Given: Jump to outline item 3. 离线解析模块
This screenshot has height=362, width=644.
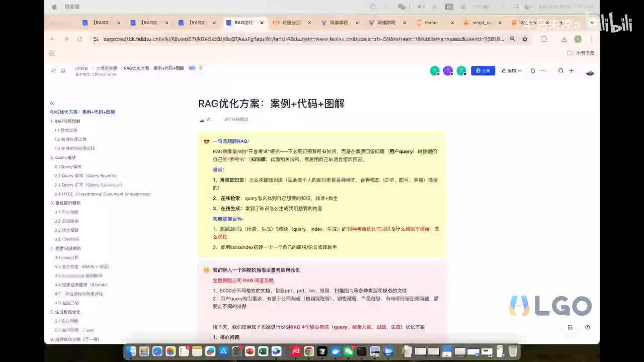Looking at the screenshot, I should point(65,203).
